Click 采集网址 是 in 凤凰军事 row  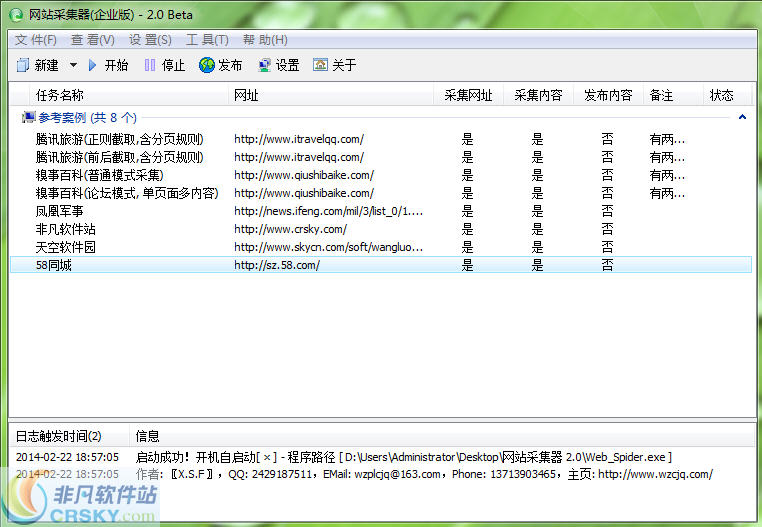[468, 211]
